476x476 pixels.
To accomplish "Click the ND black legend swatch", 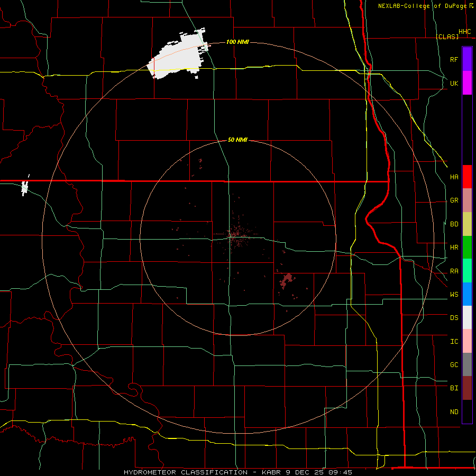I will pos(467,411).
